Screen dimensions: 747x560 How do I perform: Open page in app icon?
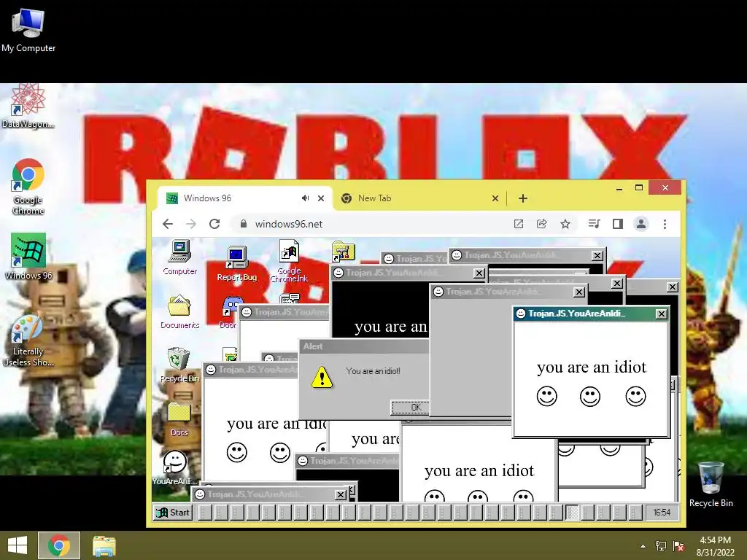tap(519, 224)
